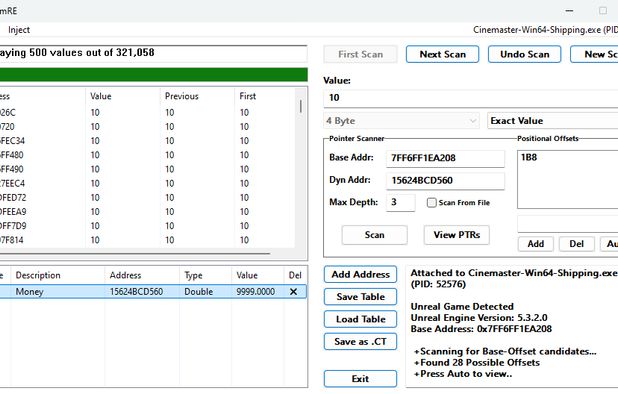The width and height of the screenshot is (618, 394).
Task: Click the Del offset button
Action: [x=577, y=244]
